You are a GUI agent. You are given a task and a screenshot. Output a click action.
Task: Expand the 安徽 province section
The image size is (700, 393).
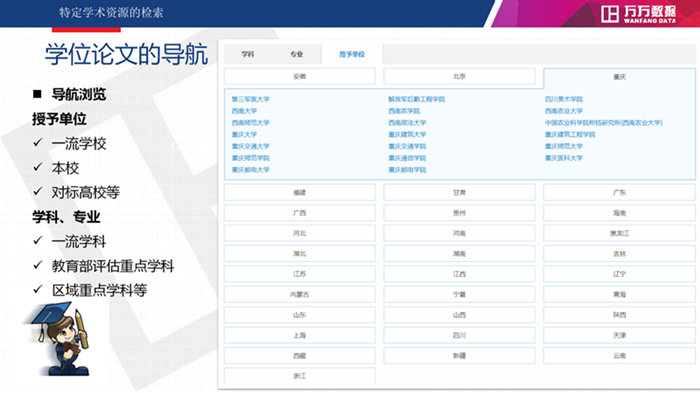(300, 76)
